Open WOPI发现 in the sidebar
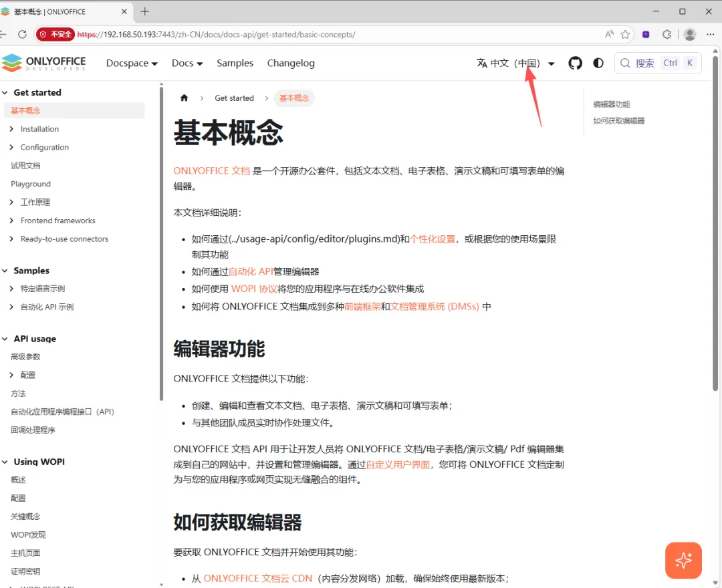Viewport: 722px width, 588px height. pyautogui.click(x=29, y=535)
